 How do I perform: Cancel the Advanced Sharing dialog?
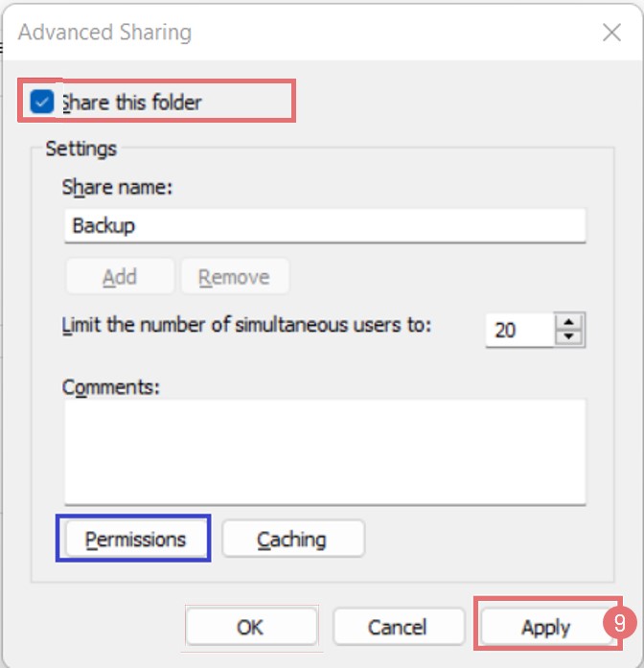[x=397, y=628]
